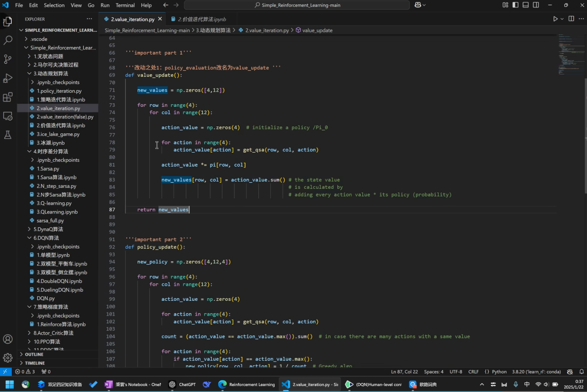Open the Extensions view
Screen dimensions: 587x392
pos(8,97)
